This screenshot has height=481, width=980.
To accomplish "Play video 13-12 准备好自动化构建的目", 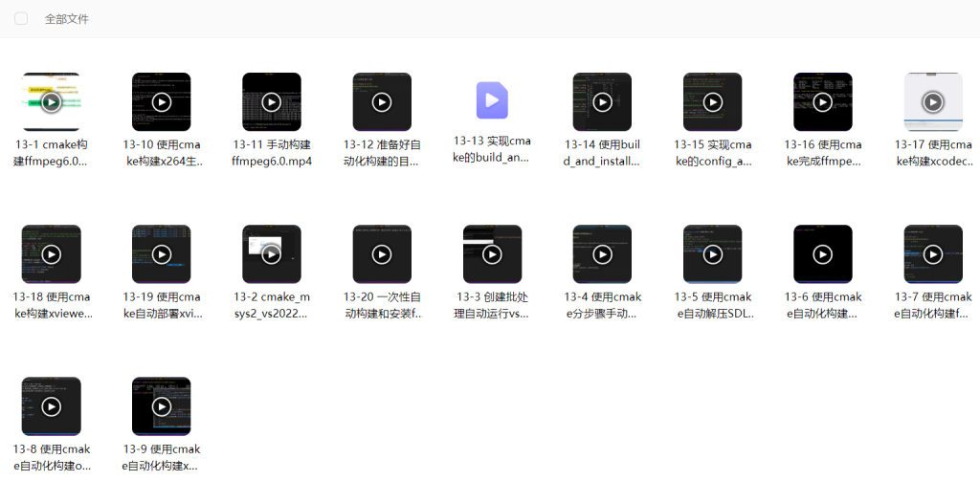I will (x=382, y=101).
